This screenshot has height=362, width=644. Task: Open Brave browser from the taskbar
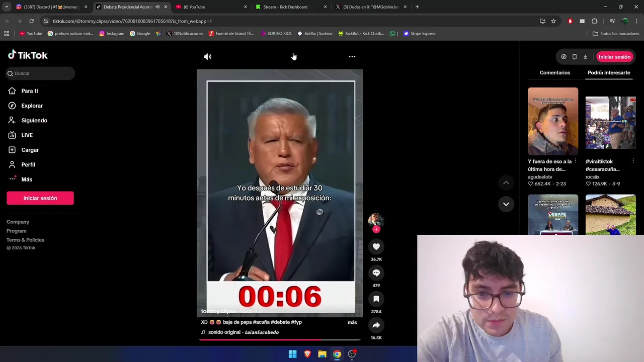click(x=307, y=354)
